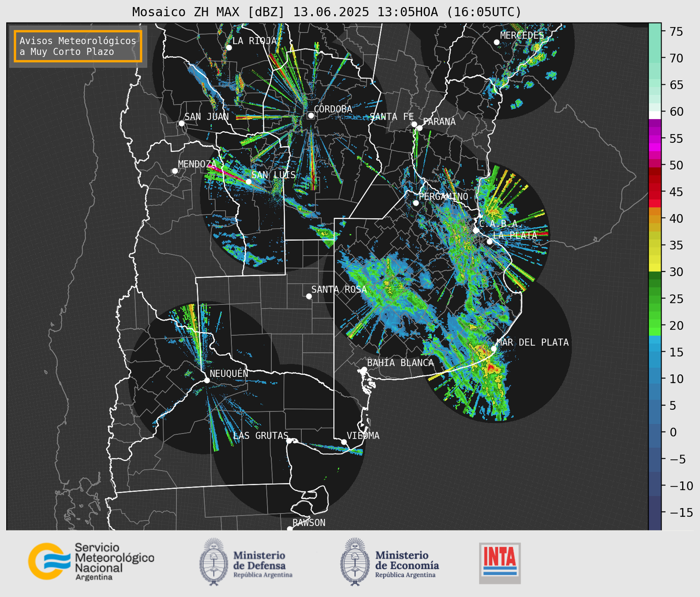The width and height of the screenshot is (700, 597).
Task: Click the Ministerio de Economía emblem
Action: pyautogui.click(x=355, y=562)
